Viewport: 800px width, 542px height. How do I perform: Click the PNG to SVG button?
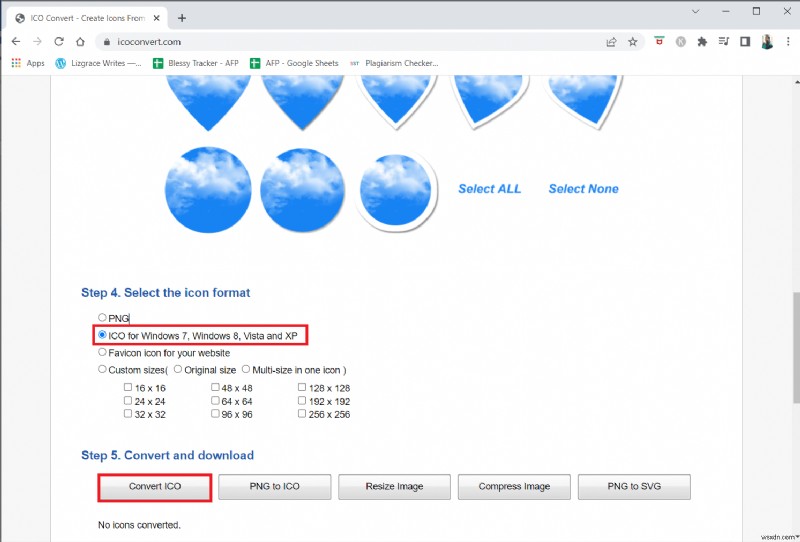tap(634, 487)
